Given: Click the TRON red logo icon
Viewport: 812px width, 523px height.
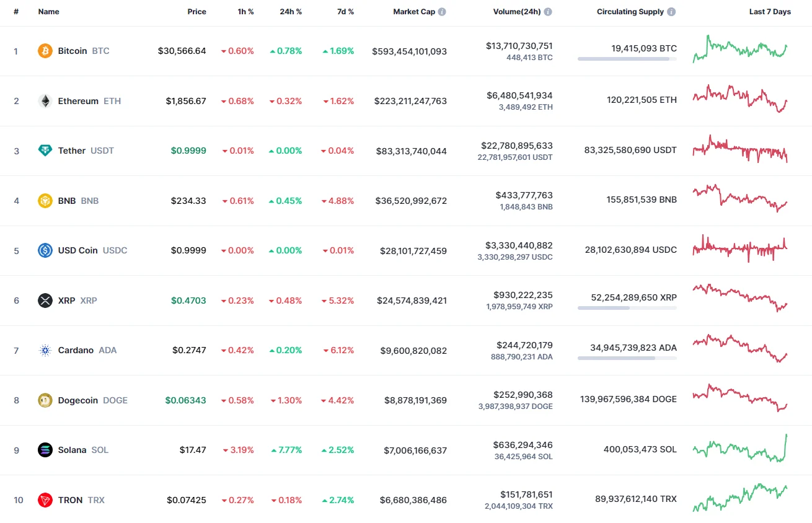Looking at the screenshot, I should point(45,500).
